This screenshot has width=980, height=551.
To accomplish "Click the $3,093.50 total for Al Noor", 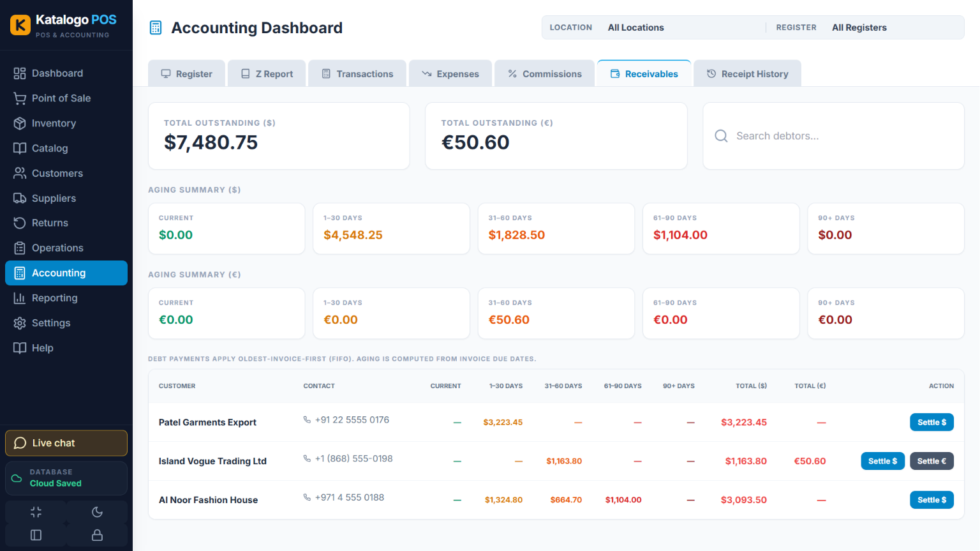I will [744, 500].
